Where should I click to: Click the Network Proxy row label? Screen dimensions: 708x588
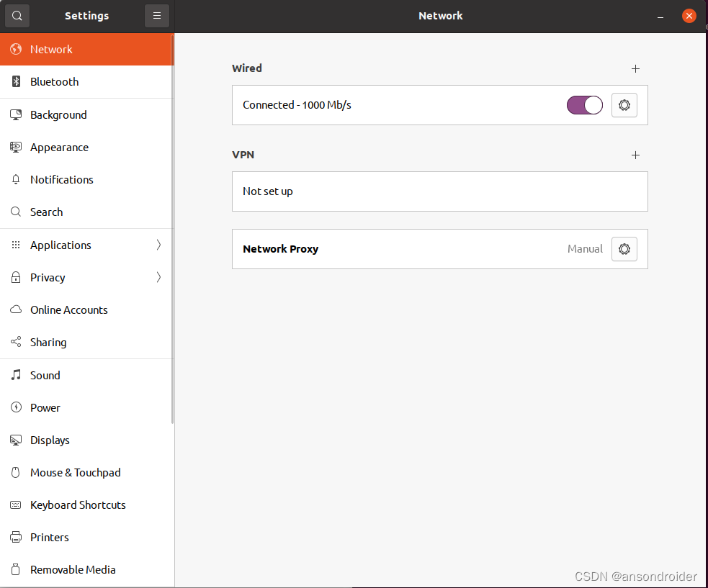280,249
